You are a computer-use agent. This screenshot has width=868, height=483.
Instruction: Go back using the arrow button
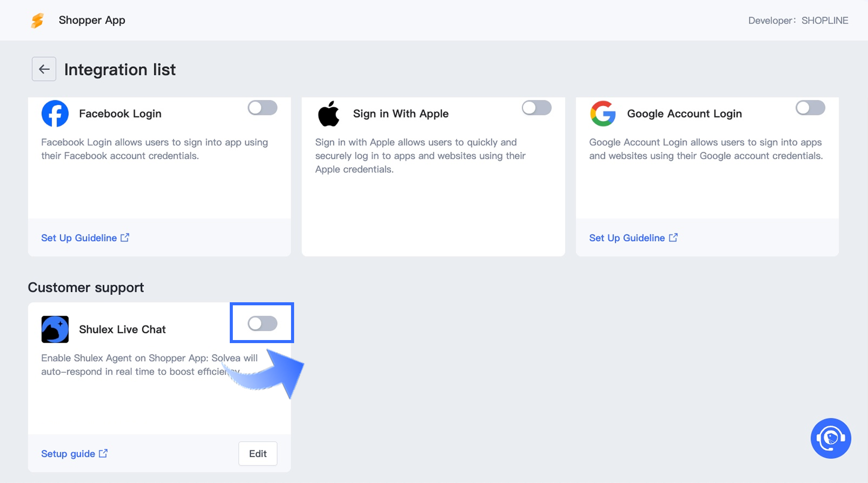(x=44, y=69)
